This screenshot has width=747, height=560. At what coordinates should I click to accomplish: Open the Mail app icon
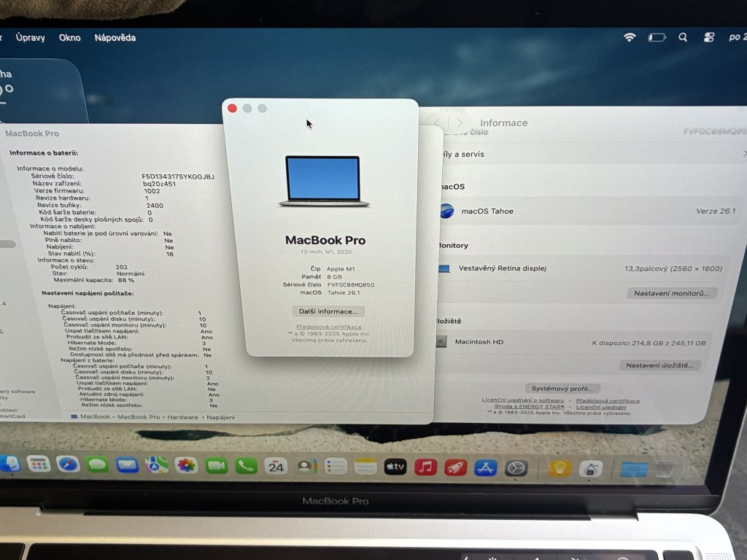tap(127, 465)
